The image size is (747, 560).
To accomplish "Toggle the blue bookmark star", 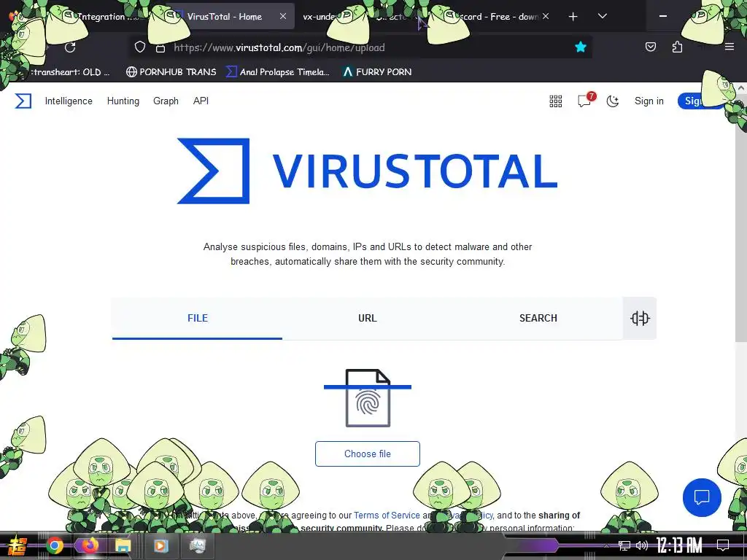I will click(580, 47).
